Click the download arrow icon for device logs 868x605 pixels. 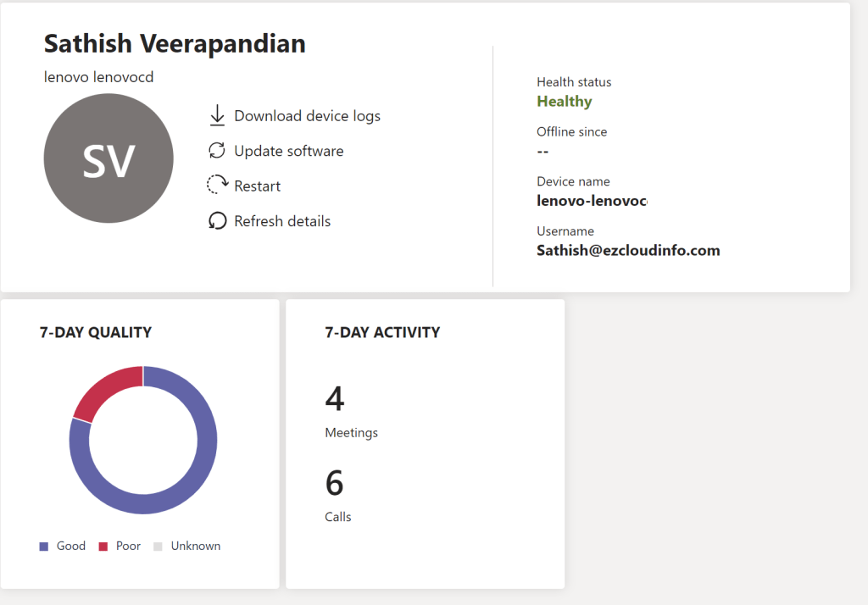(217, 115)
